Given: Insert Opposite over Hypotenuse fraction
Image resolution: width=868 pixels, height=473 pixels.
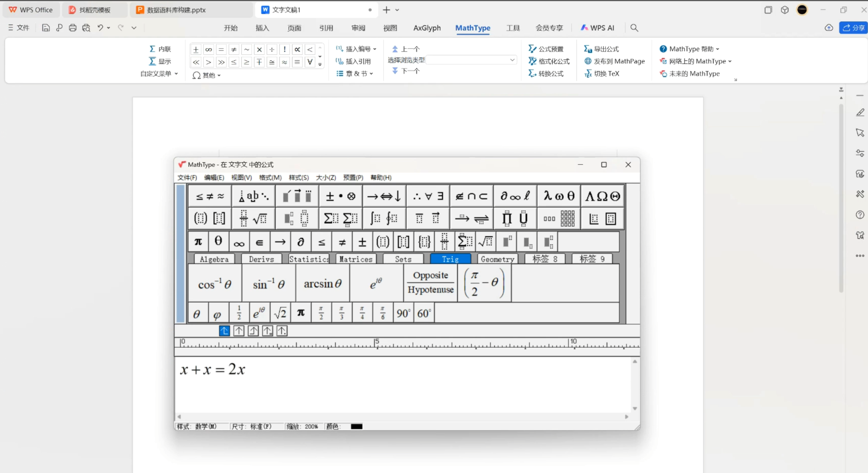Looking at the screenshot, I should point(430,283).
